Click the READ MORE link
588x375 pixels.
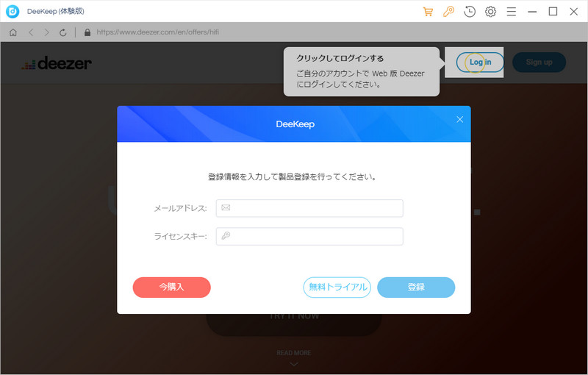(294, 353)
